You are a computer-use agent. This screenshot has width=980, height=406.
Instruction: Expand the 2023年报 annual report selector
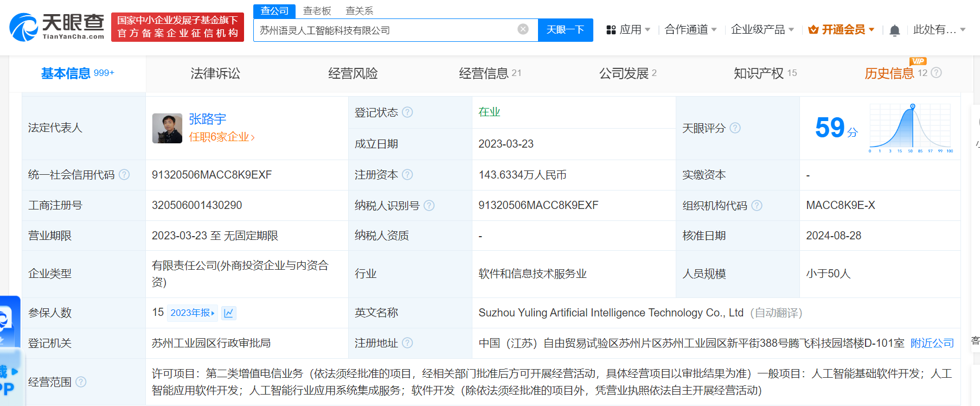[x=193, y=313]
